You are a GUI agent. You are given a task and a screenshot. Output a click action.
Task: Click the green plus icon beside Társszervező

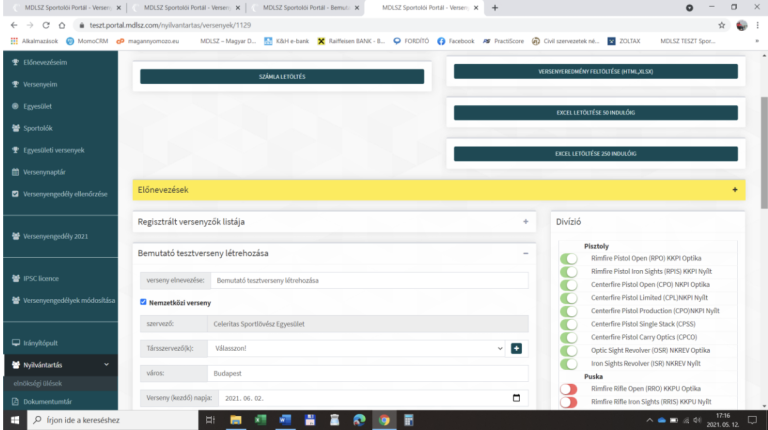(x=516, y=348)
